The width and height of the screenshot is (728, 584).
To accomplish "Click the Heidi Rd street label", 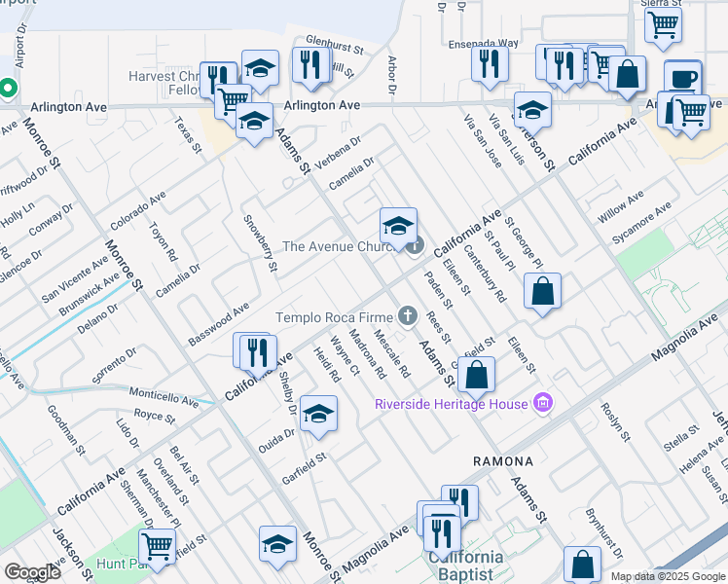I will pos(327,365).
